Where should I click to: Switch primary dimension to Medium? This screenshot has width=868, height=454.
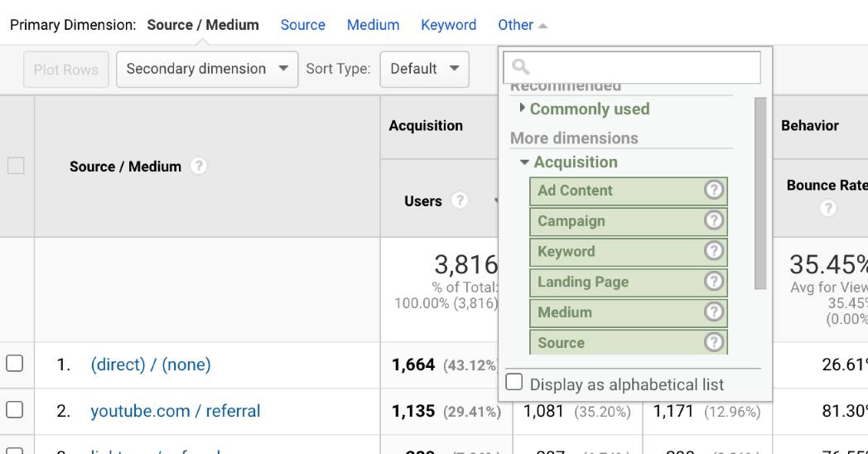[373, 25]
